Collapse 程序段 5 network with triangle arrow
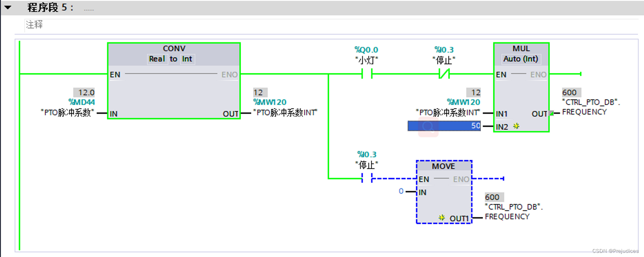 click(x=8, y=7)
